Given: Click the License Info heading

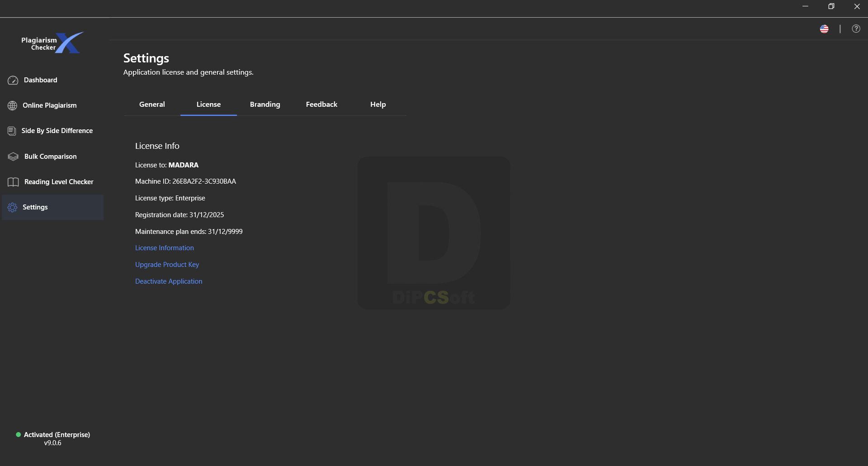Looking at the screenshot, I should 157,146.
